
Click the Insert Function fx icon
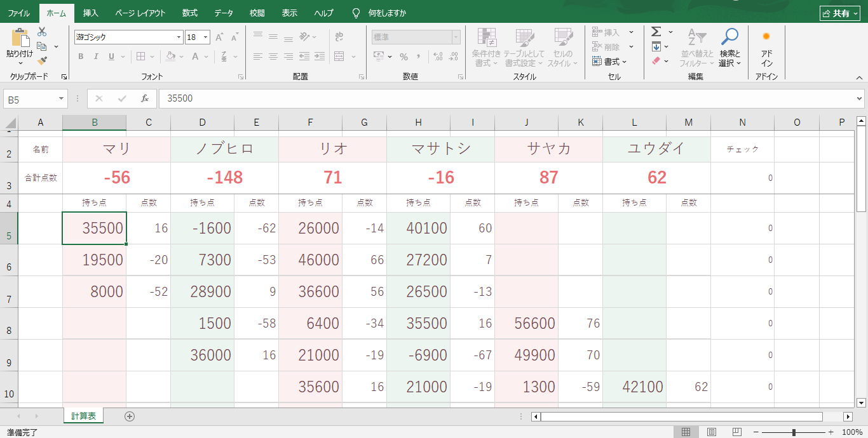145,98
